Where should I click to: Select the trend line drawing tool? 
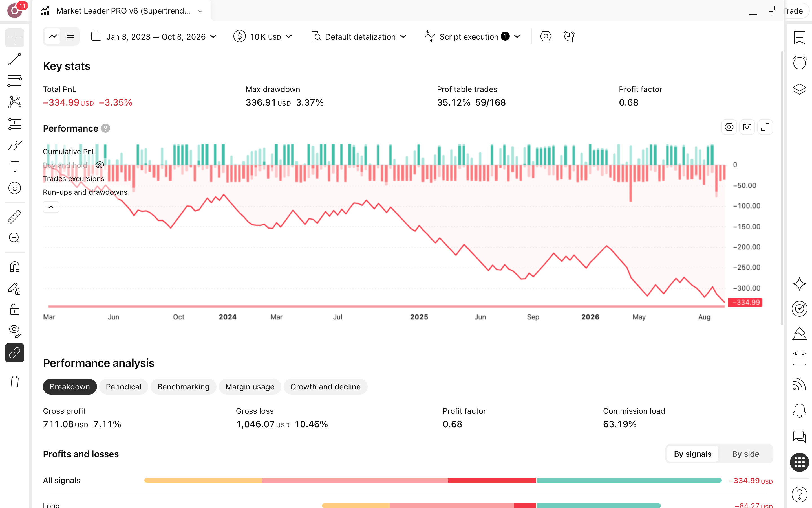pos(14,60)
